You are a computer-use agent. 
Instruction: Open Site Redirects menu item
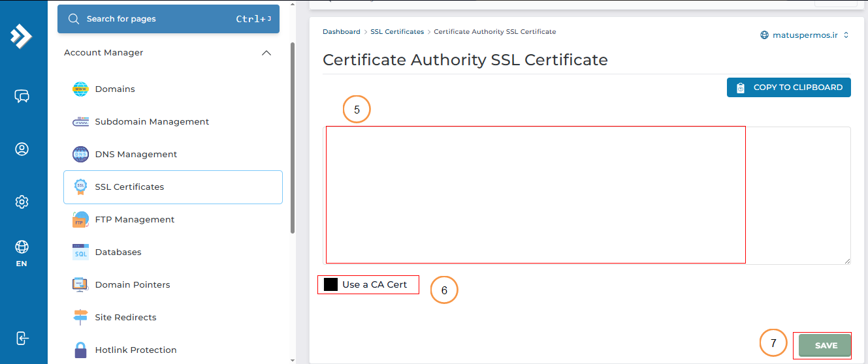click(173, 318)
